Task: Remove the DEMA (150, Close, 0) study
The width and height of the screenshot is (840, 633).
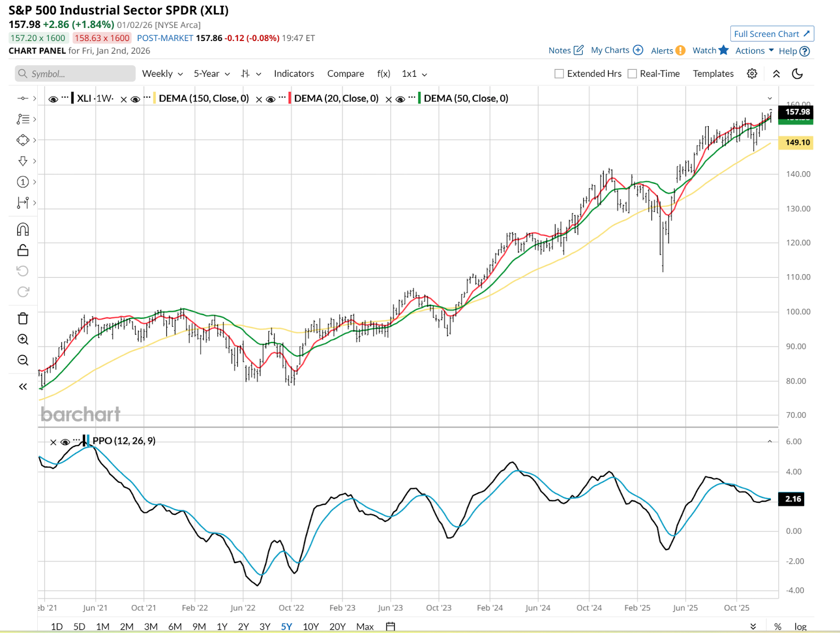Action: pyautogui.click(x=124, y=99)
